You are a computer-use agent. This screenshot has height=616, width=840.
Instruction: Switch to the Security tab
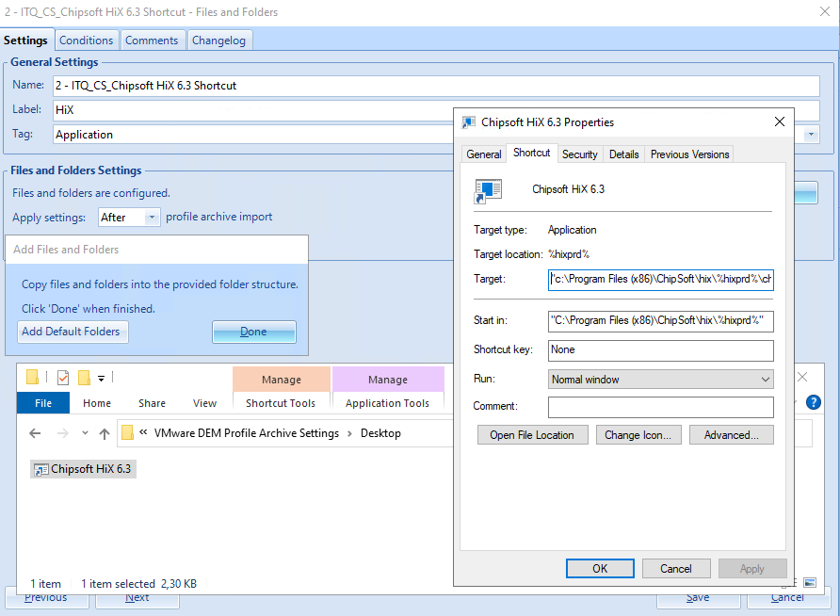tap(579, 154)
